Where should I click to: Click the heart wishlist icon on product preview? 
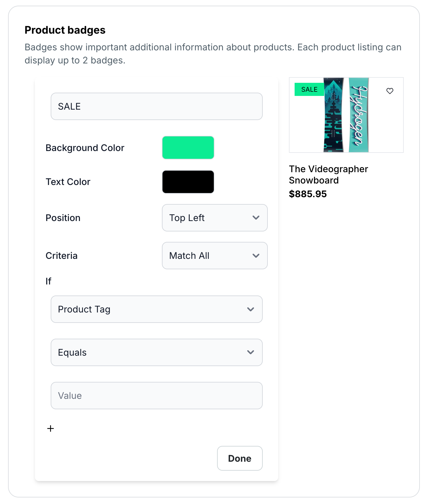pos(390,91)
